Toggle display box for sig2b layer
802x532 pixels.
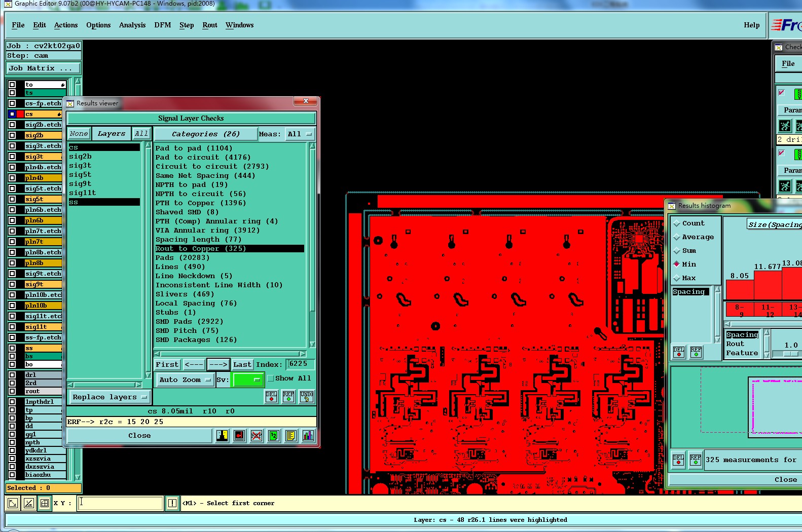point(12,136)
